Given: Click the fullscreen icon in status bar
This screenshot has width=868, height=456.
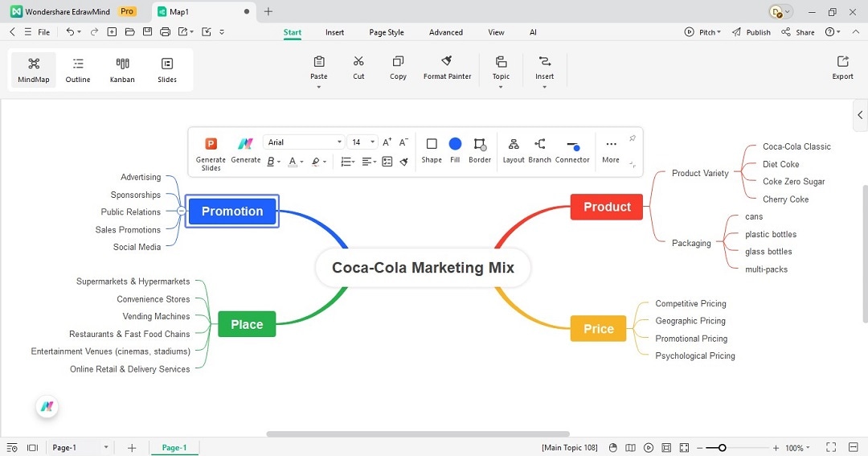Looking at the screenshot, I should point(831,447).
